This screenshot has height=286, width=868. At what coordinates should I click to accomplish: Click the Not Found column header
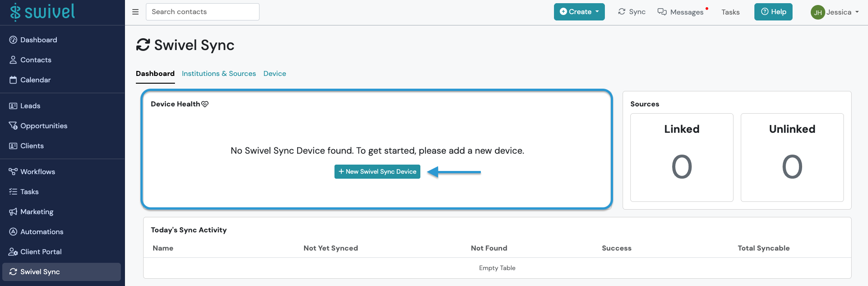pyautogui.click(x=489, y=248)
